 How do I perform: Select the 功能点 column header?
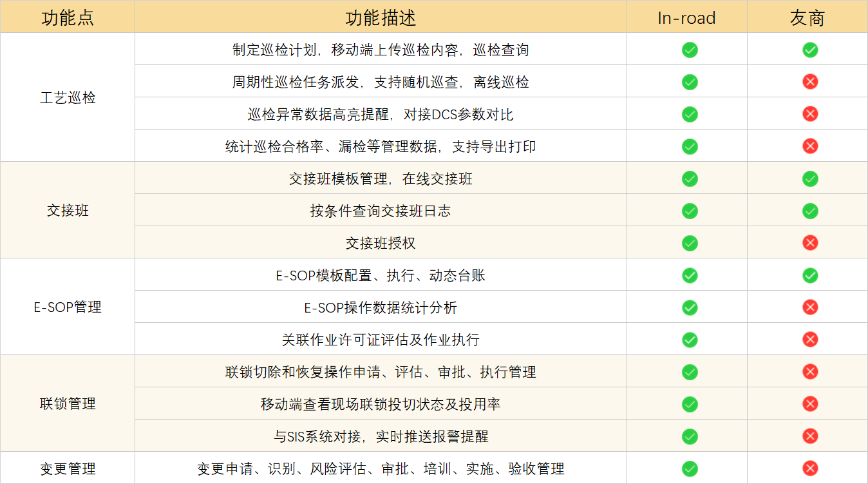[x=68, y=17]
